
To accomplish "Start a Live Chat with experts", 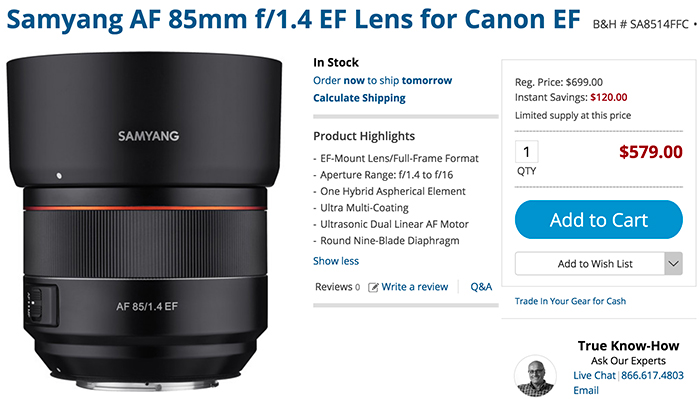I will pos(594,375).
